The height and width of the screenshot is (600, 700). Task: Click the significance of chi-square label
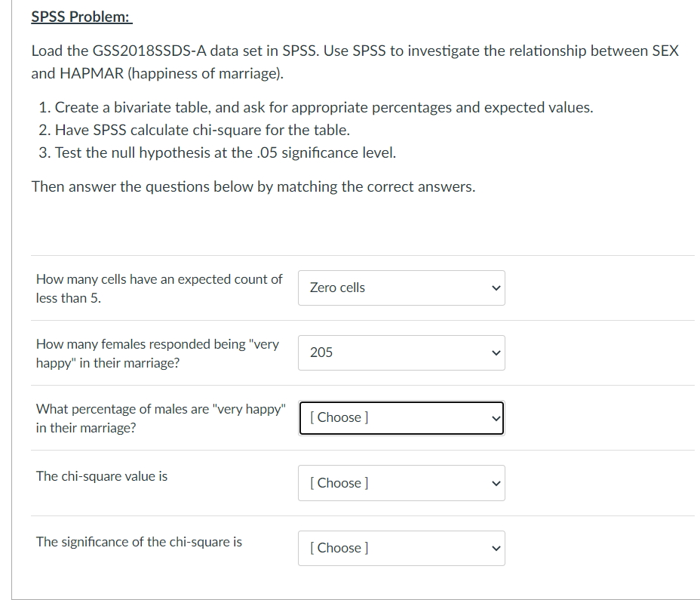[x=138, y=542]
